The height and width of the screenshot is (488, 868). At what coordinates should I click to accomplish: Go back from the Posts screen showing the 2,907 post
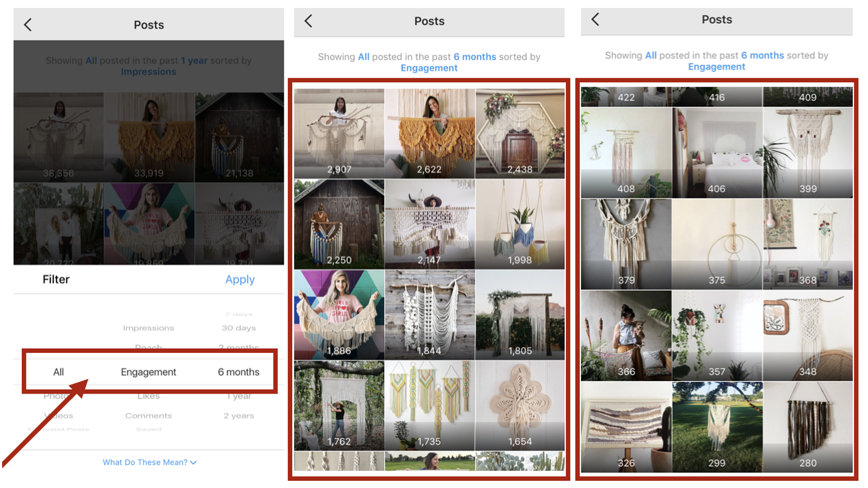pyautogui.click(x=308, y=21)
